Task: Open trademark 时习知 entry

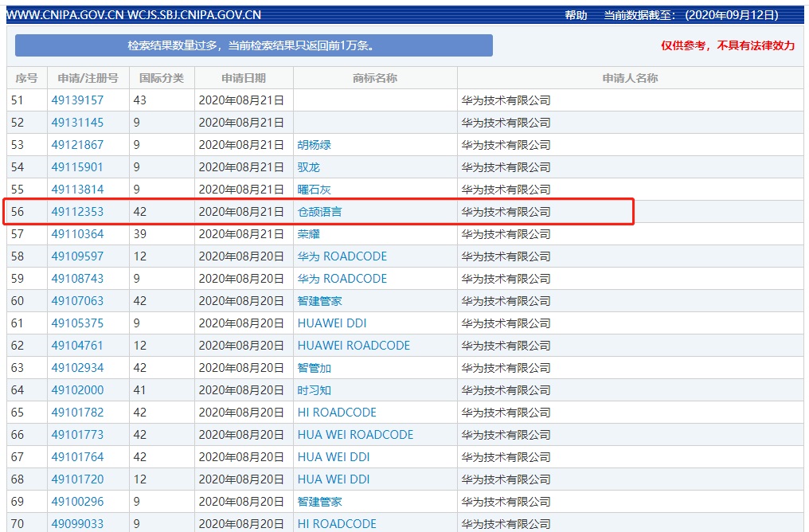Action: click(x=314, y=390)
